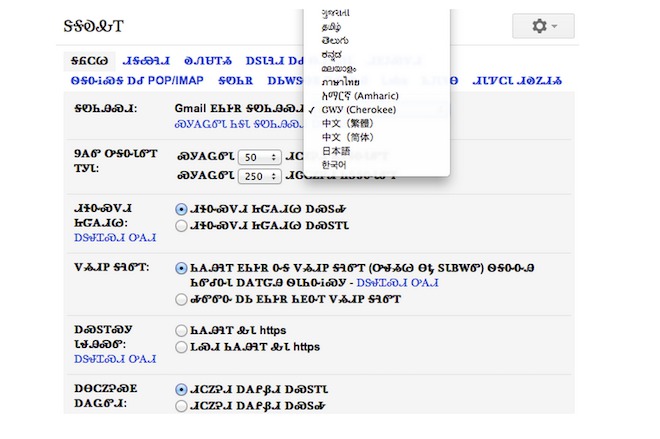Click the language row label left of Gmail

[x=106, y=109]
